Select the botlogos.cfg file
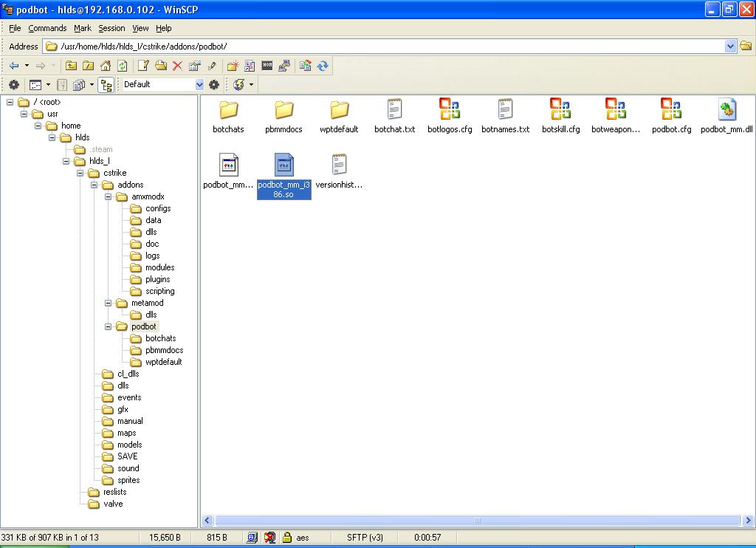 (x=450, y=116)
